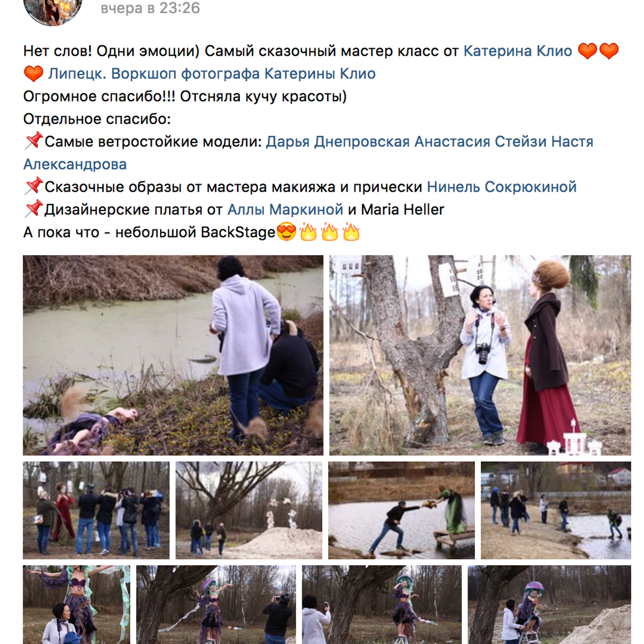Open the post timestamp вчера в 23:26

pyautogui.click(x=150, y=8)
